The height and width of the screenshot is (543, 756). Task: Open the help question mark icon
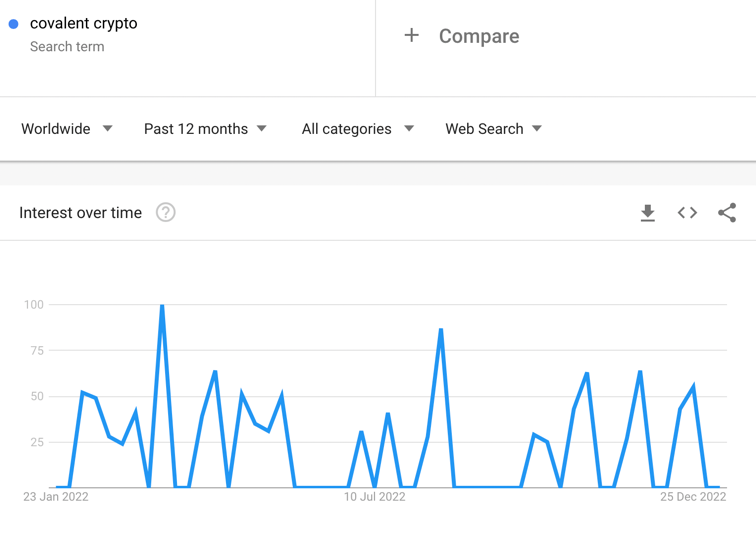coord(165,213)
